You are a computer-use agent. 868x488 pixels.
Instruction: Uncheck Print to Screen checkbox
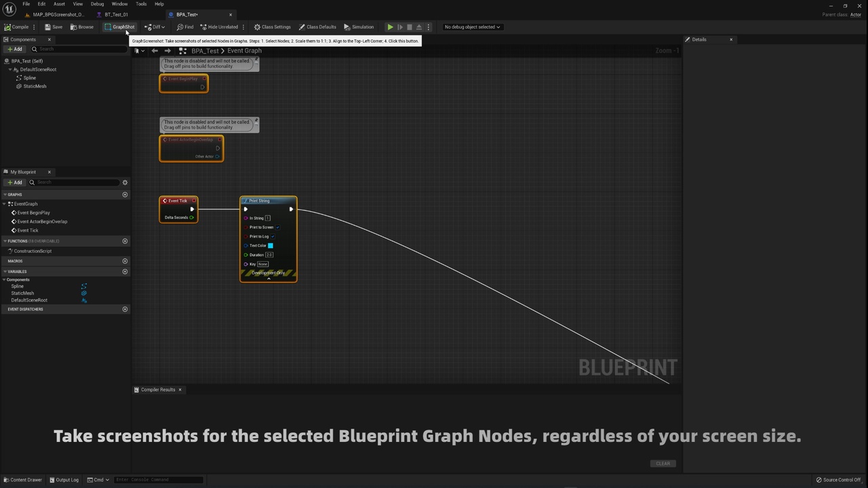278,227
